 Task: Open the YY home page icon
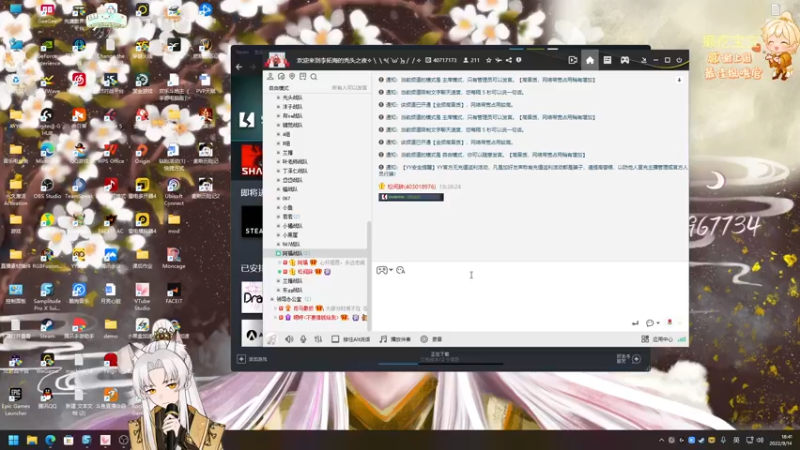(590, 60)
